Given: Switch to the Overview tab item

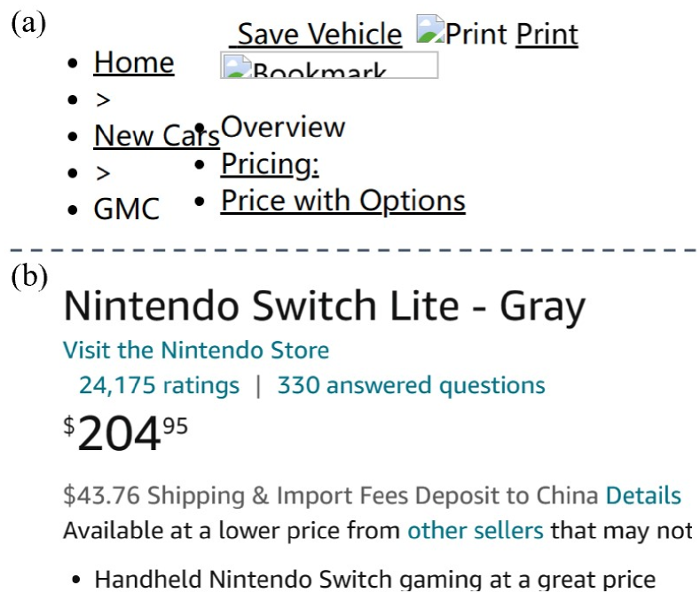Looking at the screenshot, I should point(282,127).
